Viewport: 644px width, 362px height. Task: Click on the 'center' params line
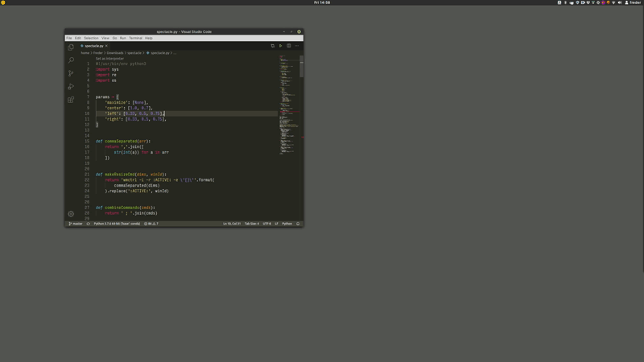pyautogui.click(x=129, y=108)
